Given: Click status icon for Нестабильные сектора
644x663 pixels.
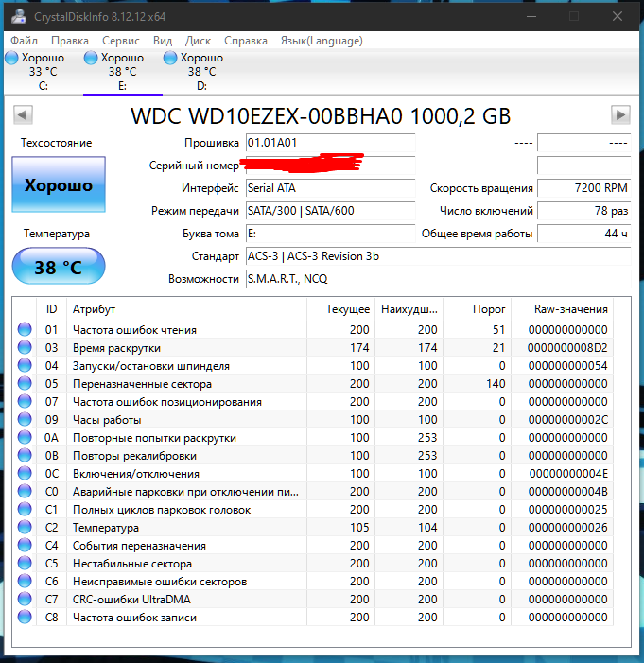Looking at the screenshot, I should [x=25, y=563].
